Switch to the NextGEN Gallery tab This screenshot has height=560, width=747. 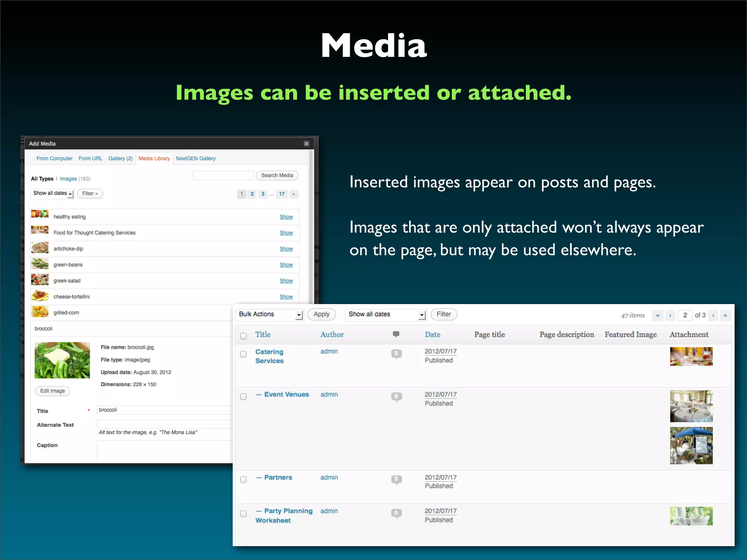pos(196,159)
